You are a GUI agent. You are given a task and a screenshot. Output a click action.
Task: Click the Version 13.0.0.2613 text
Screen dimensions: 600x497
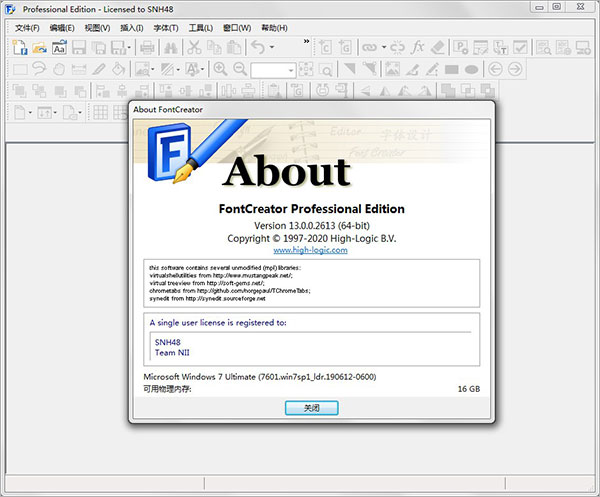click(312, 226)
